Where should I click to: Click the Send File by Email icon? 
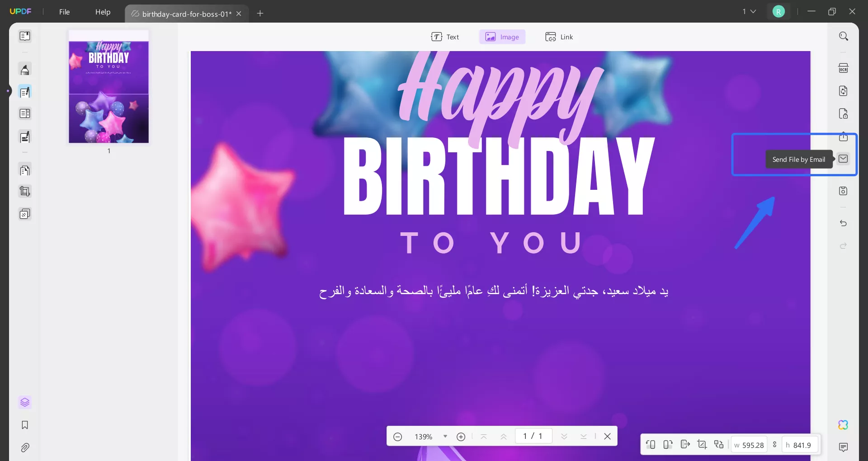(x=844, y=159)
